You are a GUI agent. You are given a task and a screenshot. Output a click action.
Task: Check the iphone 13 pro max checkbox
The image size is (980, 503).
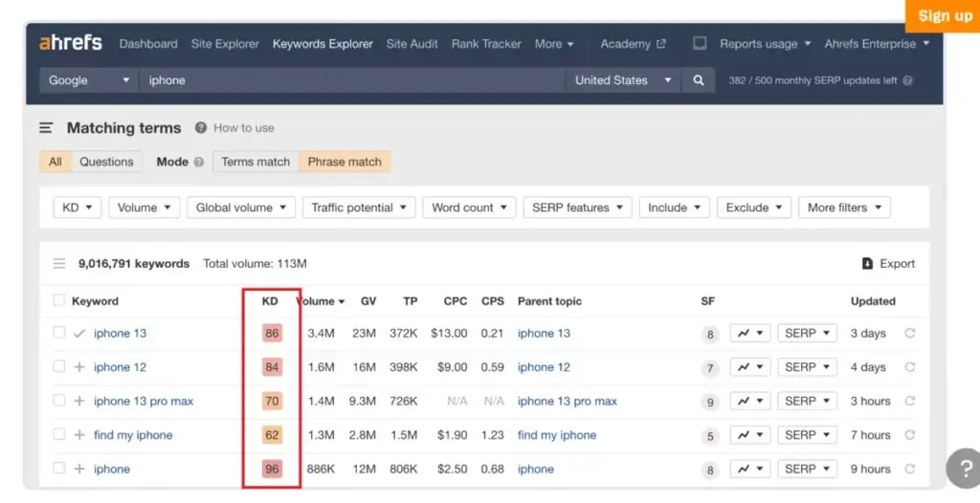[x=58, y=400]
